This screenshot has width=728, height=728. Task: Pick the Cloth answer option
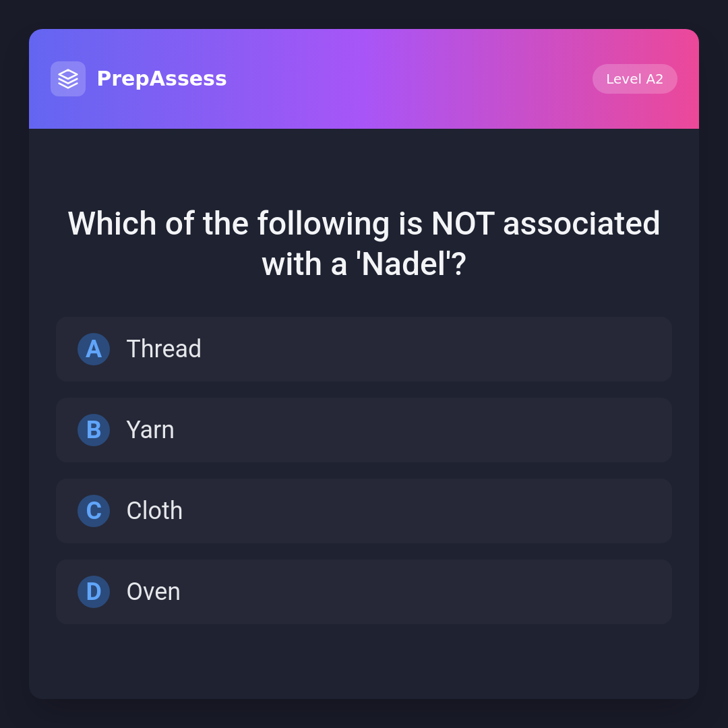[x=154, y=511]
